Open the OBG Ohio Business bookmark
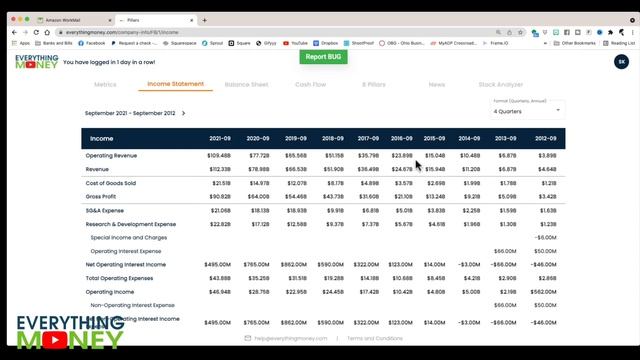This screenshot has height=360, width=640. (x=402, y=43)
